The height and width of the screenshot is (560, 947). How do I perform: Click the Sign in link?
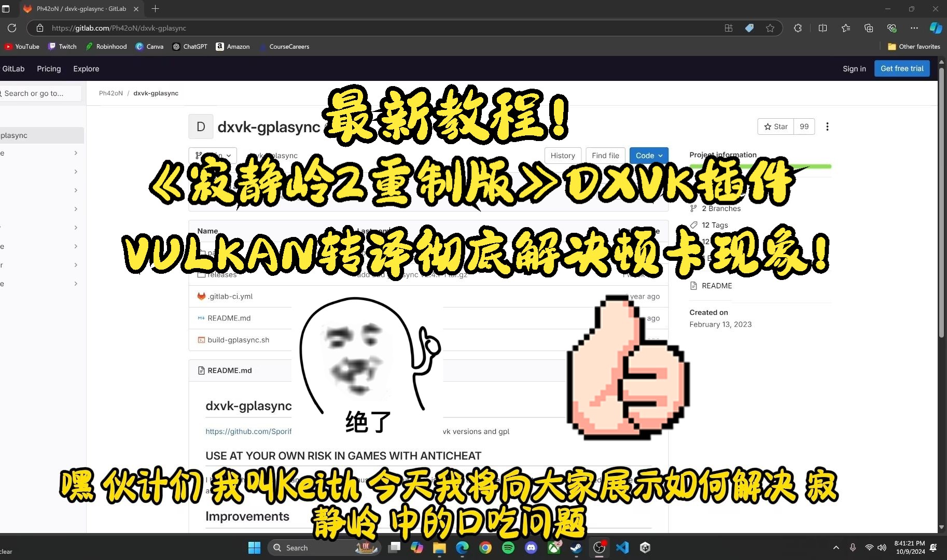pos(854,68)
